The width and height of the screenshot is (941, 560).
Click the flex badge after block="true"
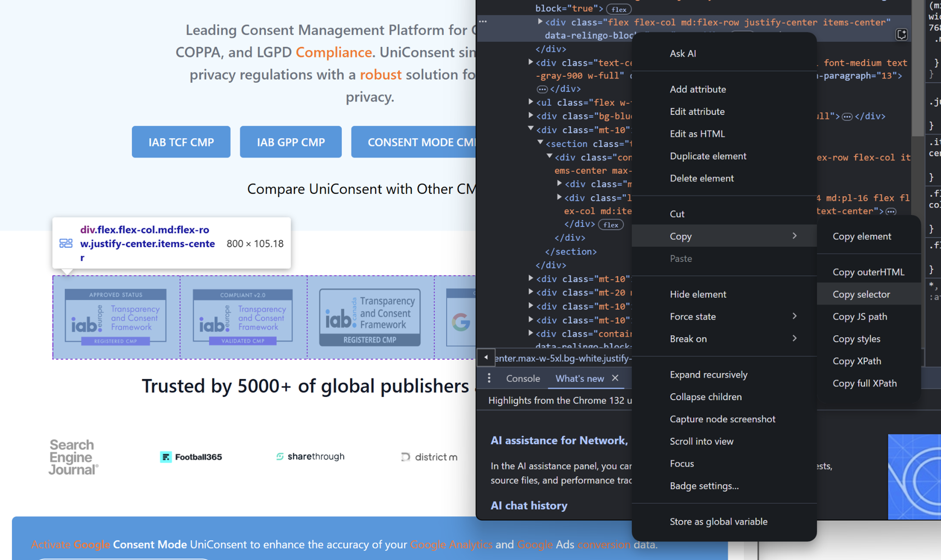click(619, 9)
